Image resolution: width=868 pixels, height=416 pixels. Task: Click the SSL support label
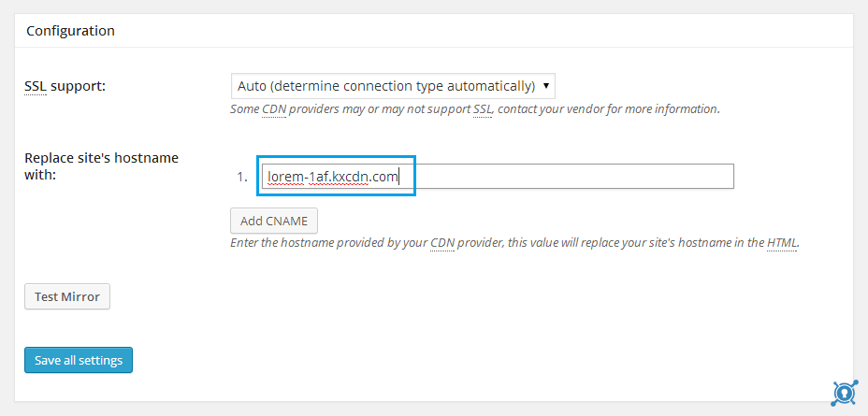click(65, 87)
